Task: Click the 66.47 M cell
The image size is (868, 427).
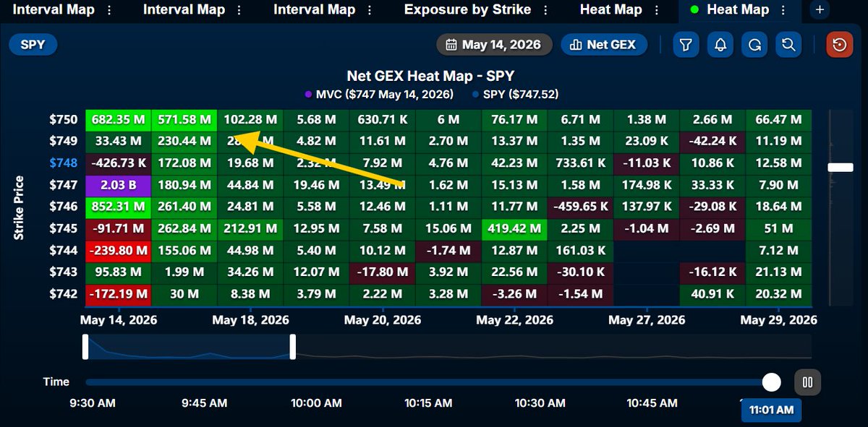Action: click(779, 120)
